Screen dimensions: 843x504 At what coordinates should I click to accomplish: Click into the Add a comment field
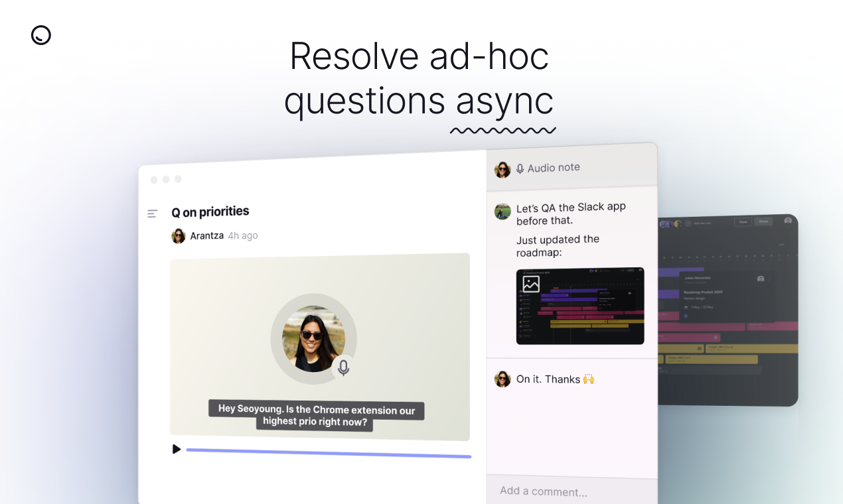click(572, 491)
